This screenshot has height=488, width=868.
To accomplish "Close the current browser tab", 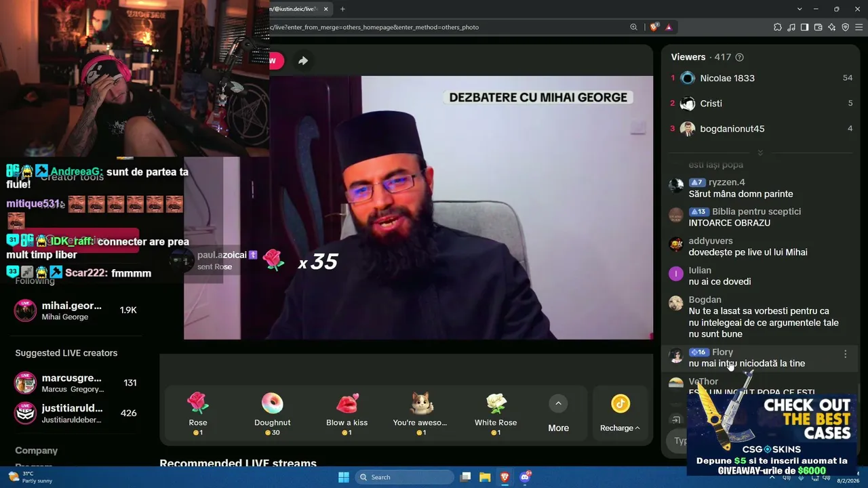I will [326, 9].
